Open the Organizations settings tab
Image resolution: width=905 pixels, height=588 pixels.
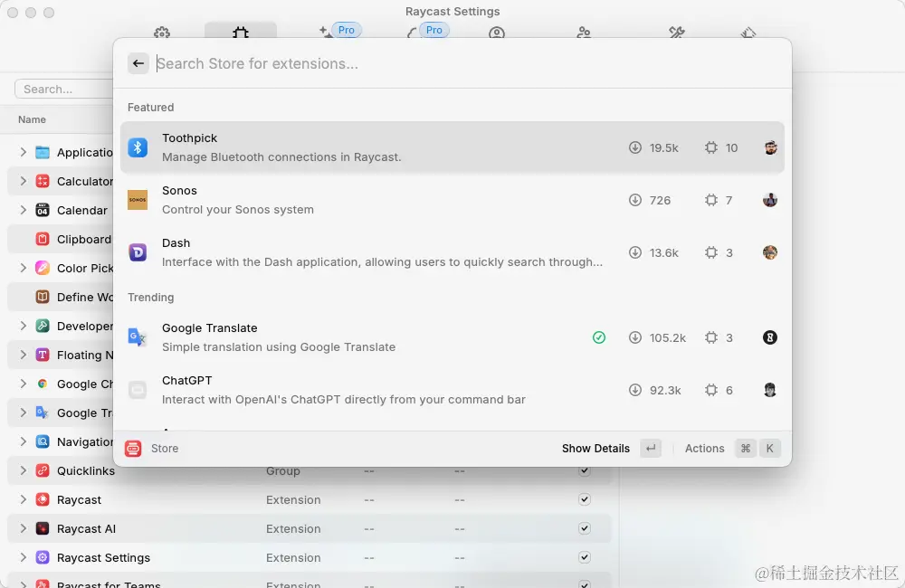tap(584, 33)
